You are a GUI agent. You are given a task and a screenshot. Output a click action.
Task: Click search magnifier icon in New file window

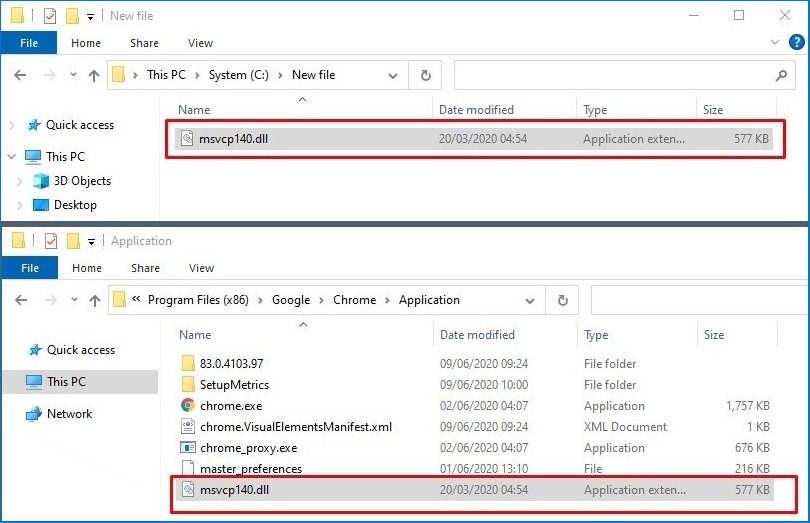click(x=781, y=75)
